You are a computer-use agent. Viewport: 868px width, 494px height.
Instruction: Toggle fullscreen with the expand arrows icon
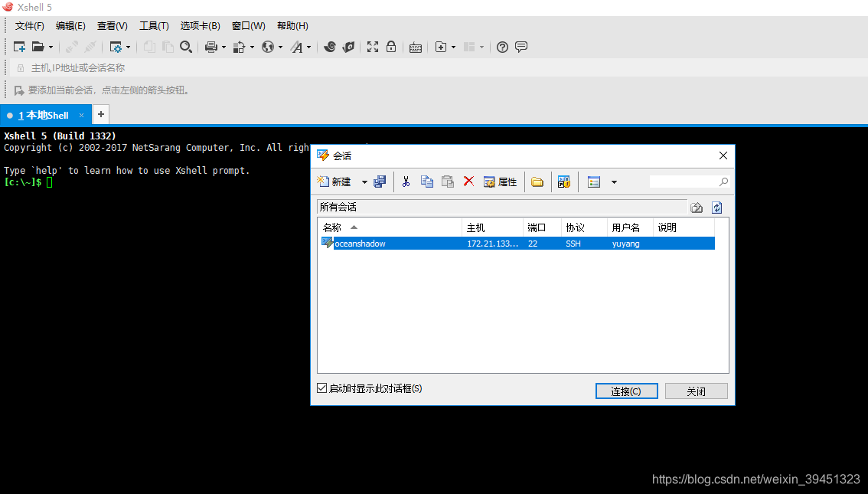(373, 47)
